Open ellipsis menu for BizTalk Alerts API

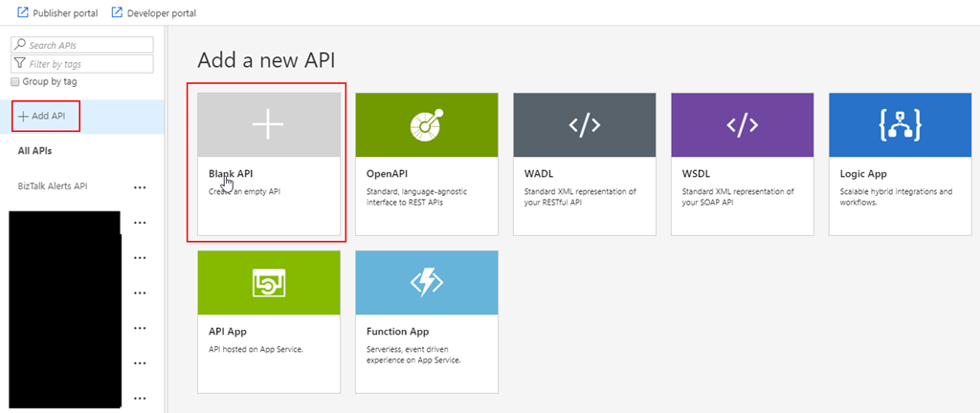(140, 187)
